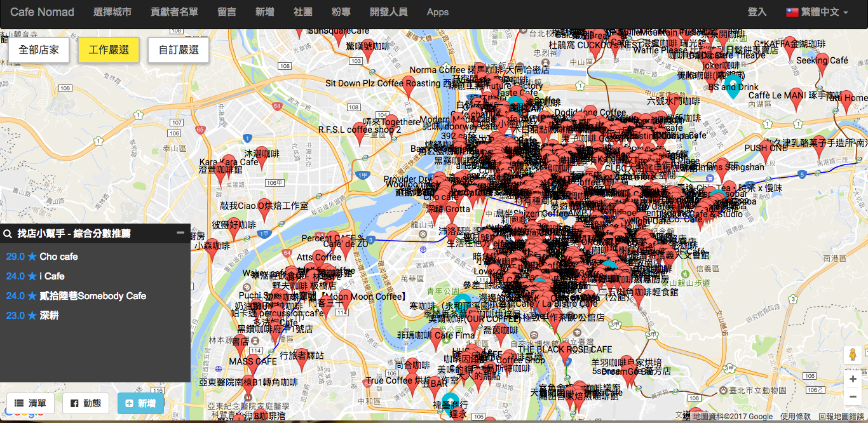868x423 pixels.
Task: Expand the 繁體中文 language dropdown
Action: coord(817,12)
